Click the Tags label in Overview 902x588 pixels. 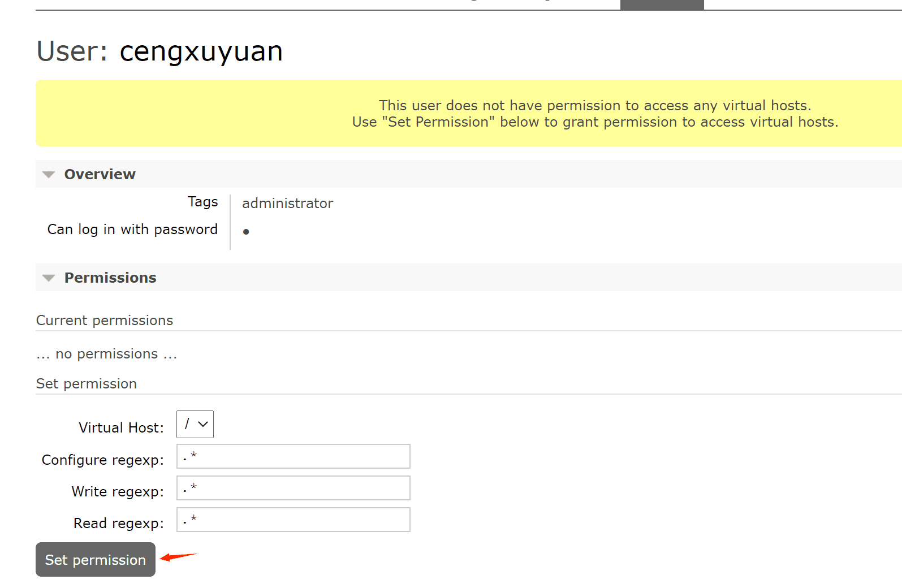(x=202, y=202)
